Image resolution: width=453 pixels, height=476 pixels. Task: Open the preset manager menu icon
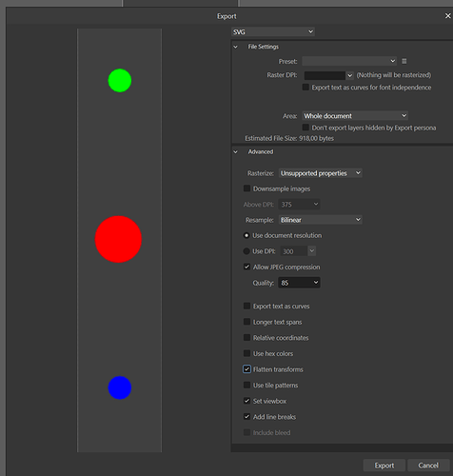point(404,61)
